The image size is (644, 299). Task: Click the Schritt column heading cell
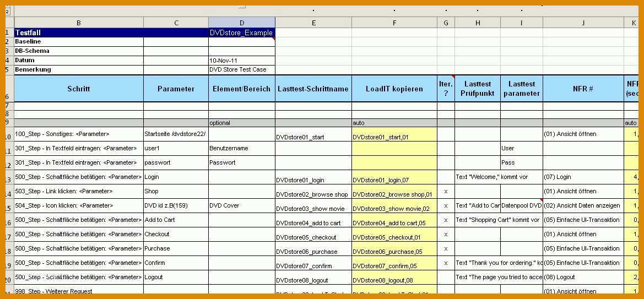[79, 89]
